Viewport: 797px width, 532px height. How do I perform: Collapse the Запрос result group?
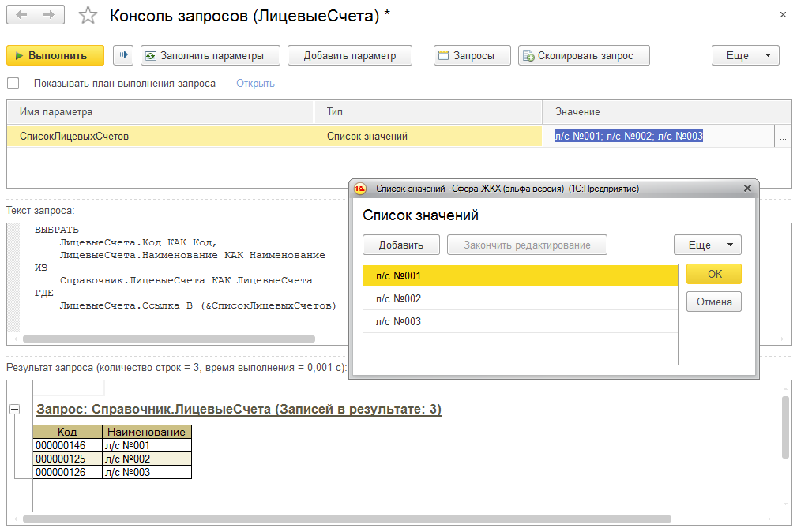click(15, 410)
